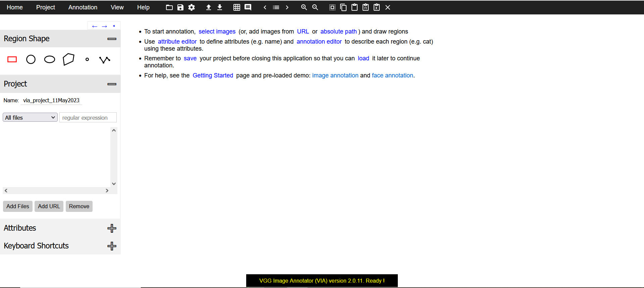This screenshot has height=288, width=644.
Task: Open the 'face annotation' demo link
Action: pos(392,75)
